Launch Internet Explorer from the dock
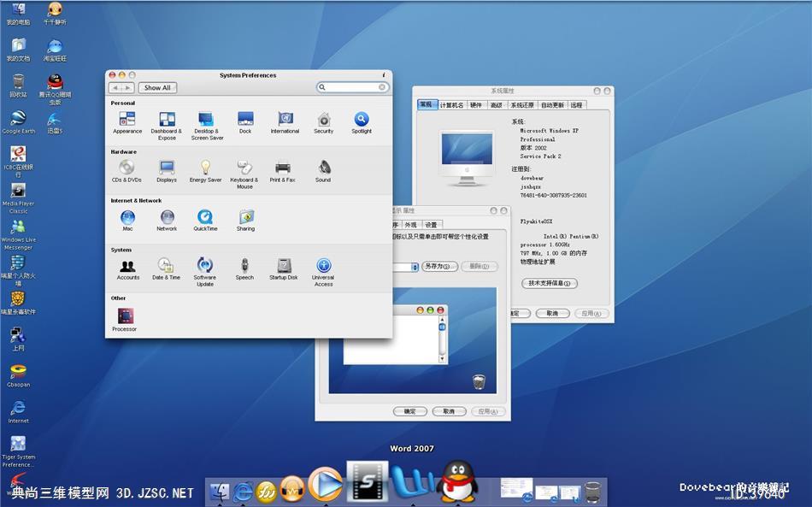 click(244, 491)
